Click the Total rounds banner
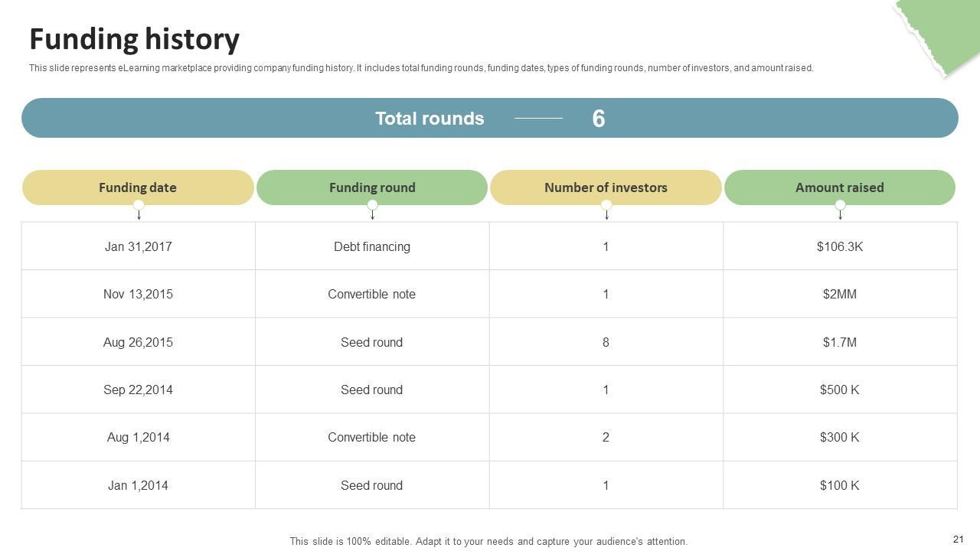The image size is (980, 551). point(490,119)
